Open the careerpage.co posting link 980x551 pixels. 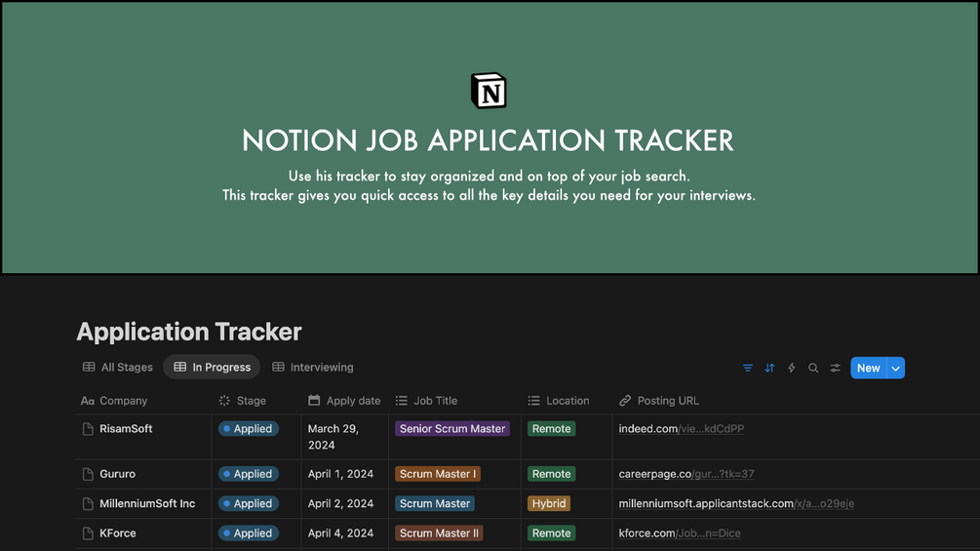point(686,474)
